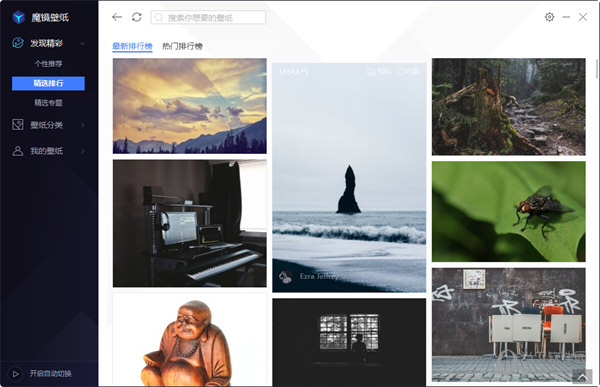Select the highlighted 精选排行 sidebar item

(48, 83)
